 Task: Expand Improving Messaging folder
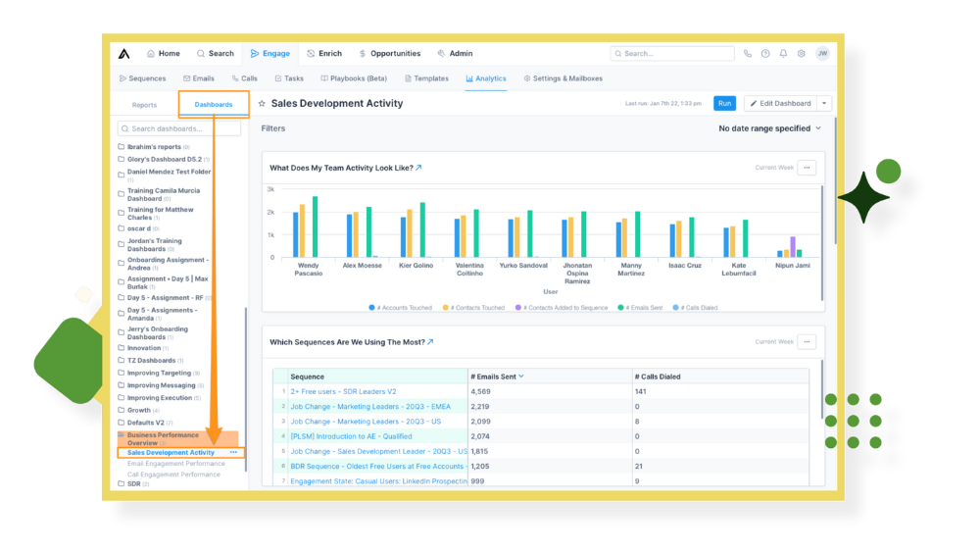pyautogui.click(x=162, y=385)
